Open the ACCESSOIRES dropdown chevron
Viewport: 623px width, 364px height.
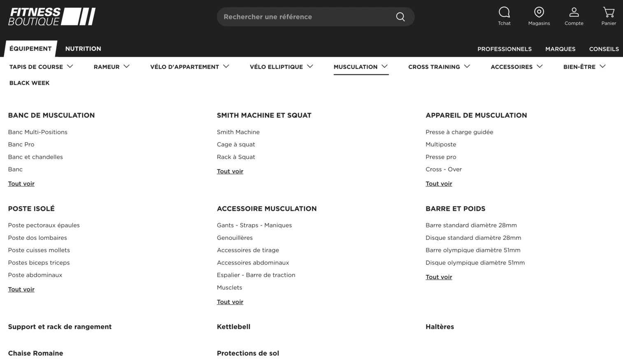[540, 66]
